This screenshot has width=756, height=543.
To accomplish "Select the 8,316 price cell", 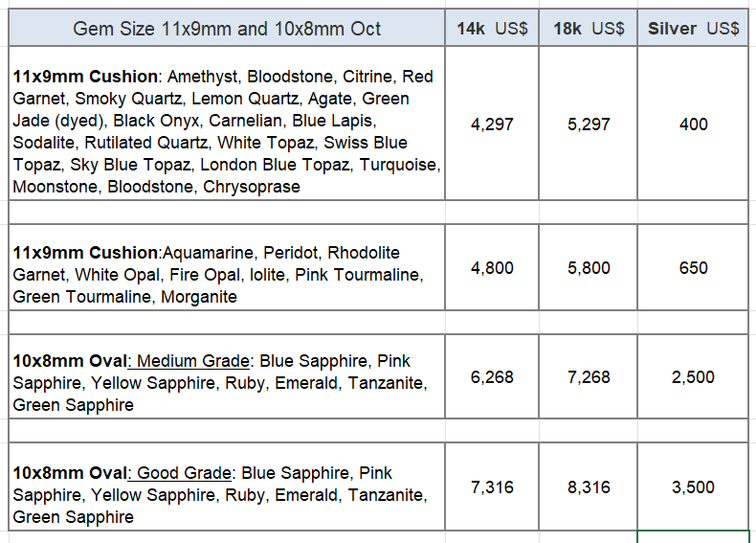I will coord(589,487).
